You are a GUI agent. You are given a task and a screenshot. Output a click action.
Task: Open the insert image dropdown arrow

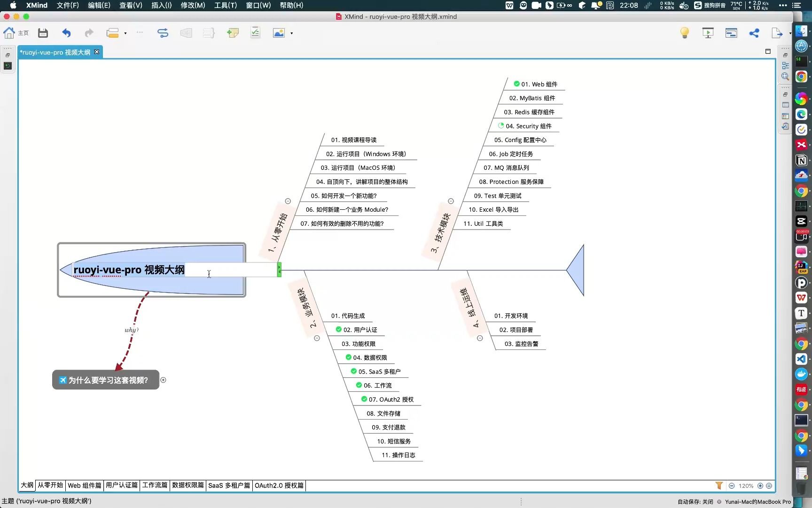pos(292,33)
